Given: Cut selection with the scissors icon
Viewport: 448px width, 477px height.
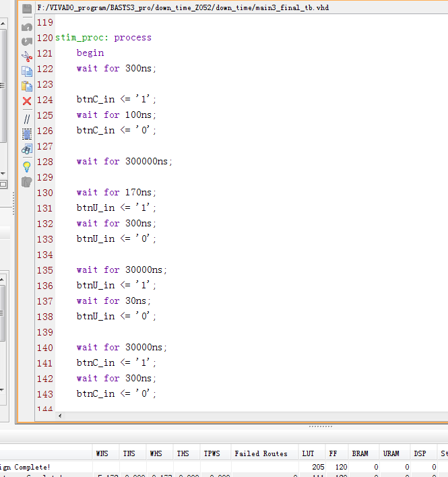Looking at the screenshot, I should click(27, 57).
